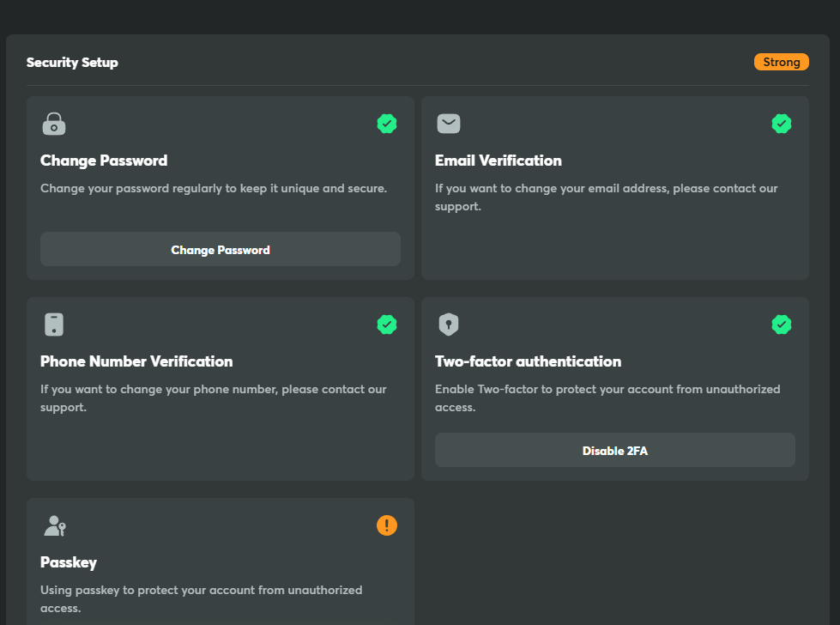This screenshot has height=625, width=840.
Task: Click the Phone Number Verification title
Action: point(136,361)
